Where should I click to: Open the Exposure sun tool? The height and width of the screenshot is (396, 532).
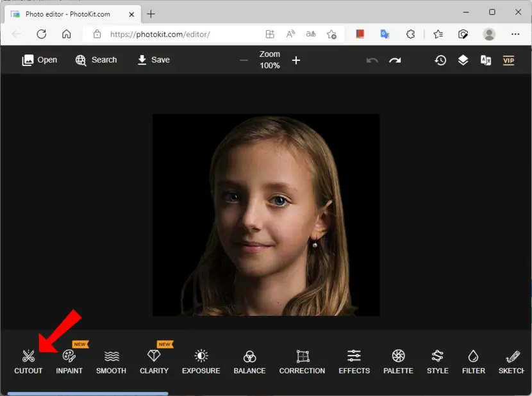click(x=201, y=362)
